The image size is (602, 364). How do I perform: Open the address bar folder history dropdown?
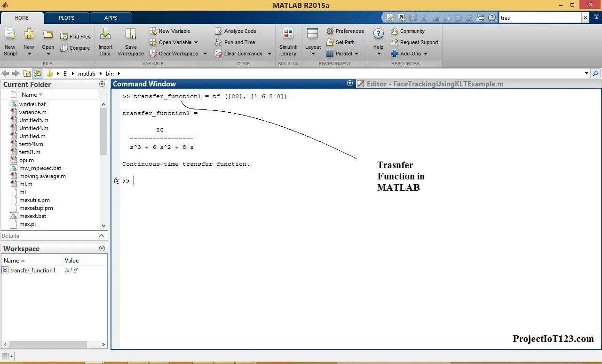pos(586,73)
